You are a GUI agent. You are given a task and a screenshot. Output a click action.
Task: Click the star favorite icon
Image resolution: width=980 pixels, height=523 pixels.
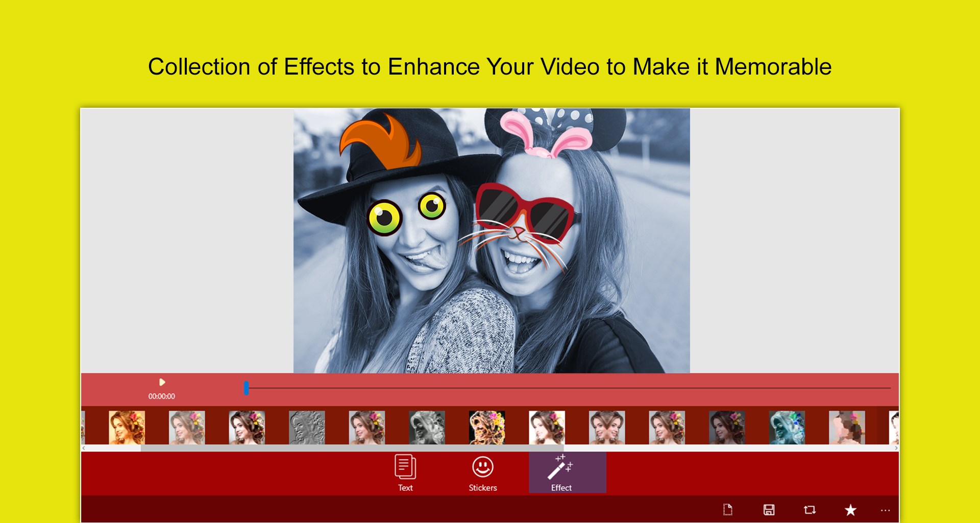tap(850, 510)
